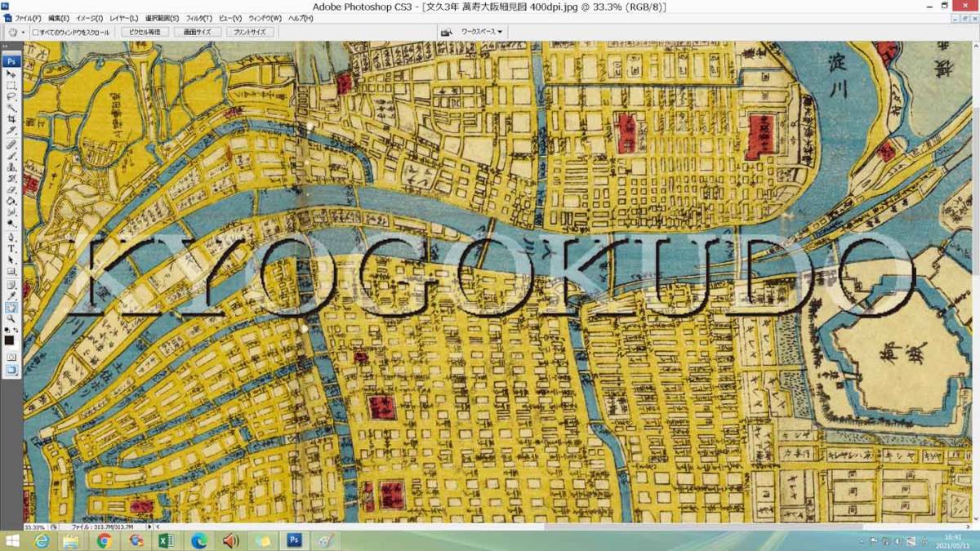Reset default and switch colors icon

pos(7,330)
